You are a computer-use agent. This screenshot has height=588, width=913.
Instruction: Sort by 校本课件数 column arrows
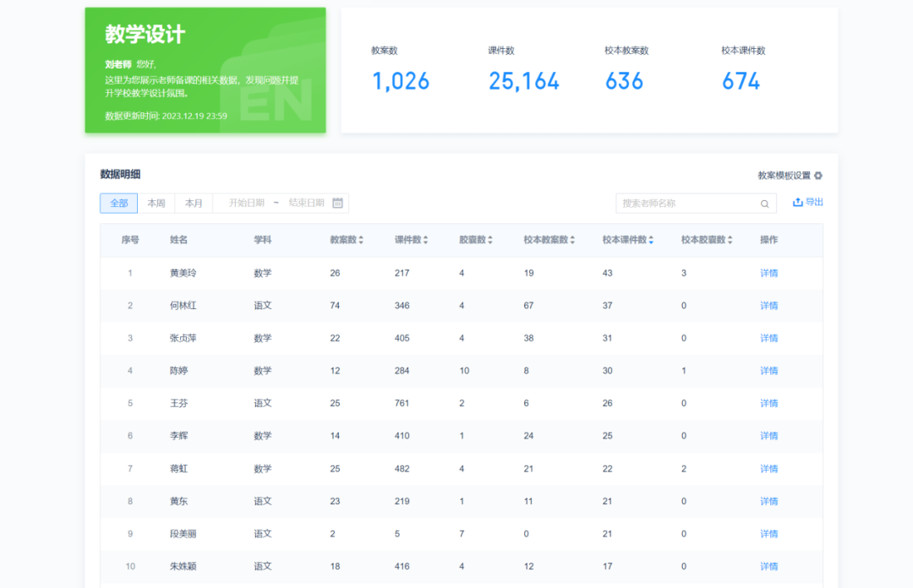(x=650, y=241)
